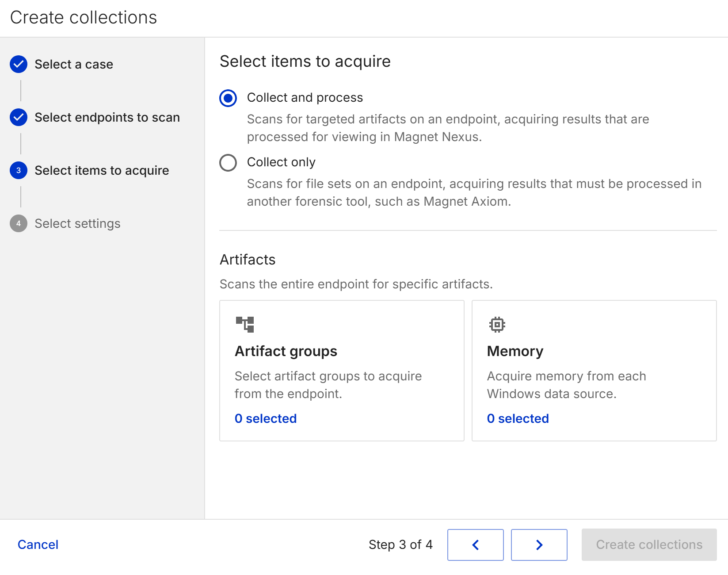Screen dimensions: 728x575
Task: Click the step 3 number badge
Action: point(18,170)
